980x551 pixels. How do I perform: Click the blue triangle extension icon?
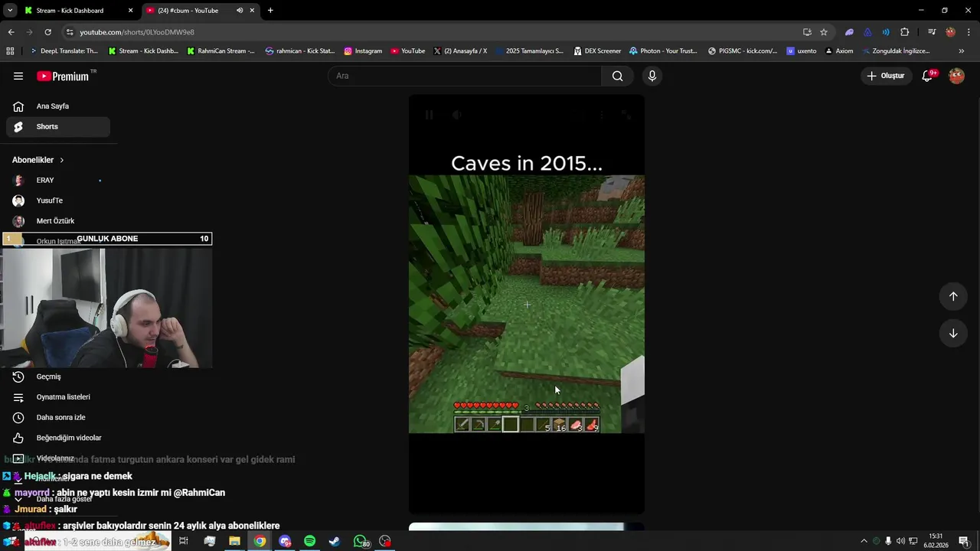click(867, 32)
